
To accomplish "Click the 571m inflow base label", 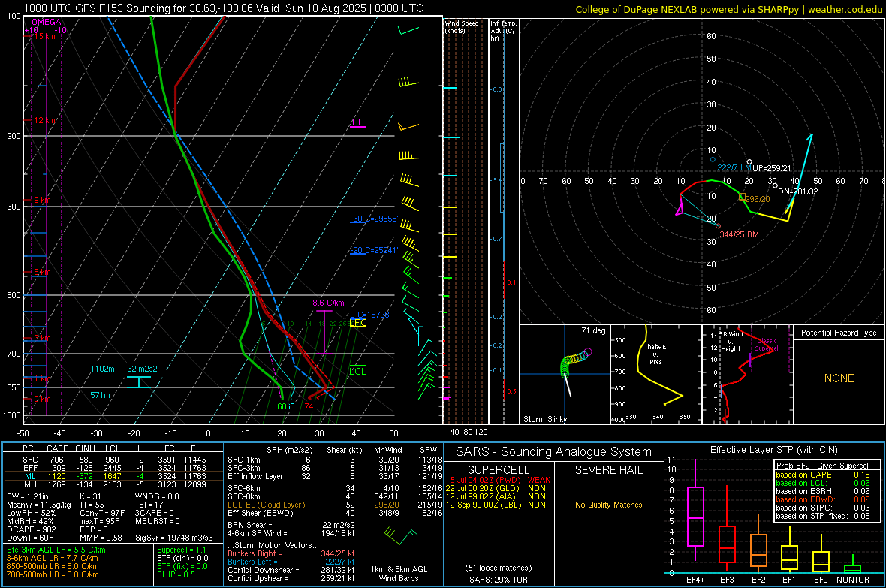I will tap(100, 395).
